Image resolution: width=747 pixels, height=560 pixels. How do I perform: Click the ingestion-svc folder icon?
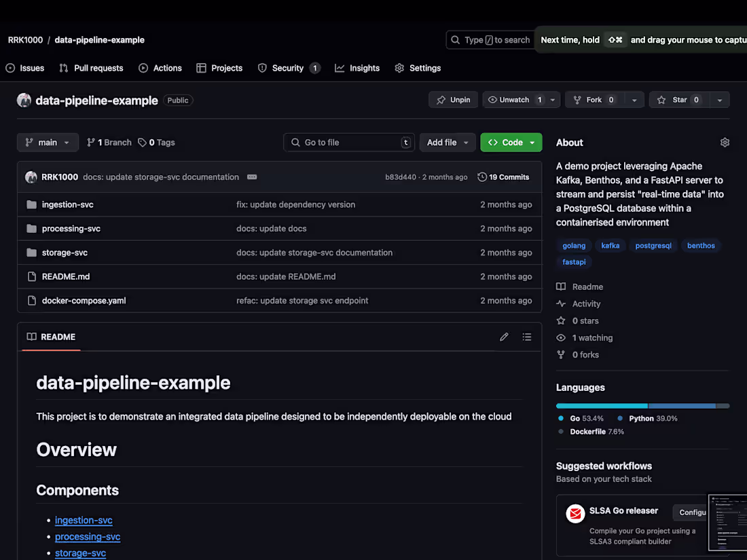31,204
